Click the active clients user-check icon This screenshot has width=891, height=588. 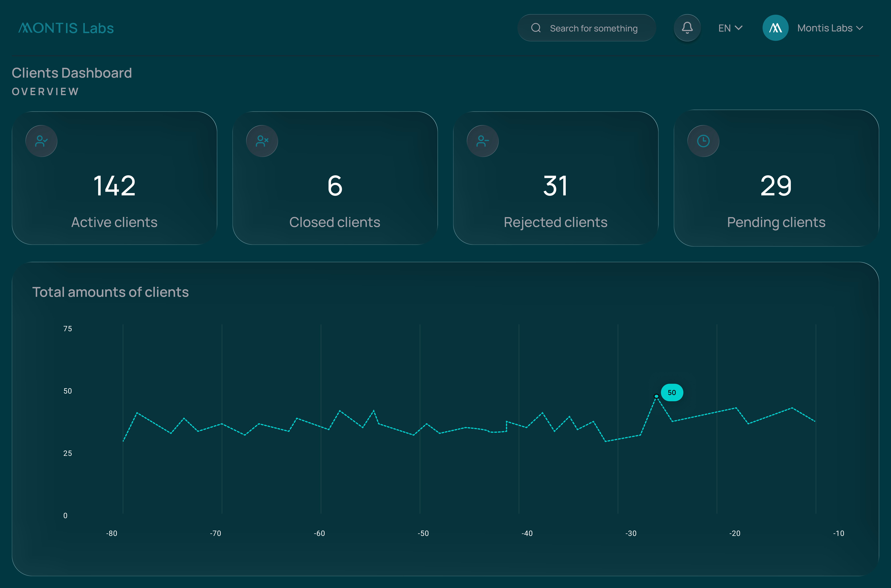[x=41, y=141]
